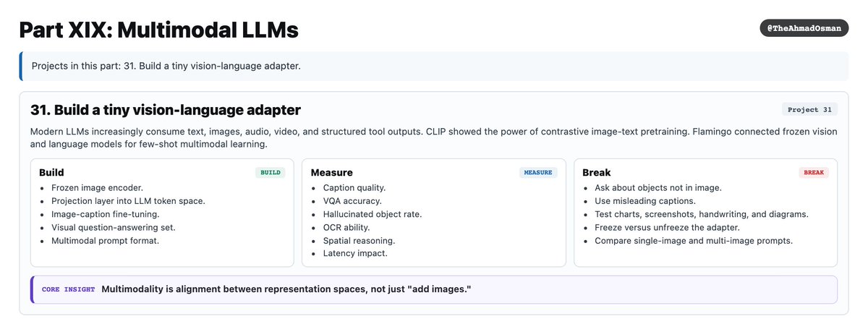Select 'Use misleading captions' bullet

644,201
